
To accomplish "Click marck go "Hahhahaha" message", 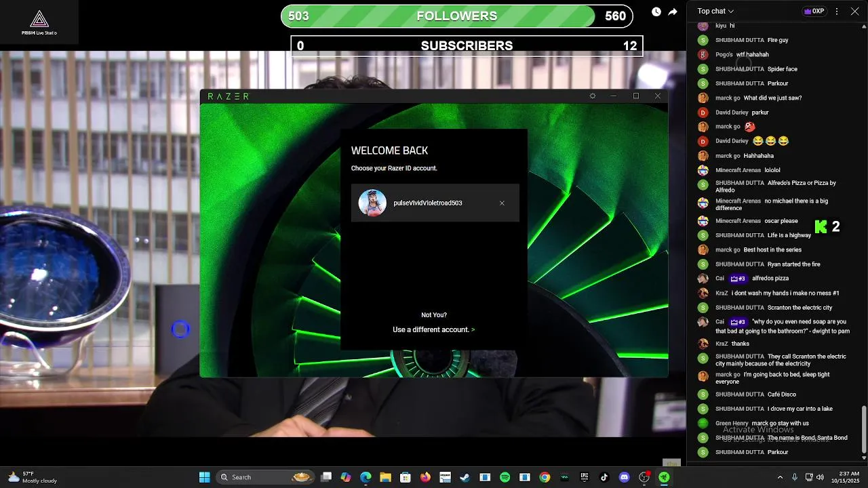I will click(759, 156).
